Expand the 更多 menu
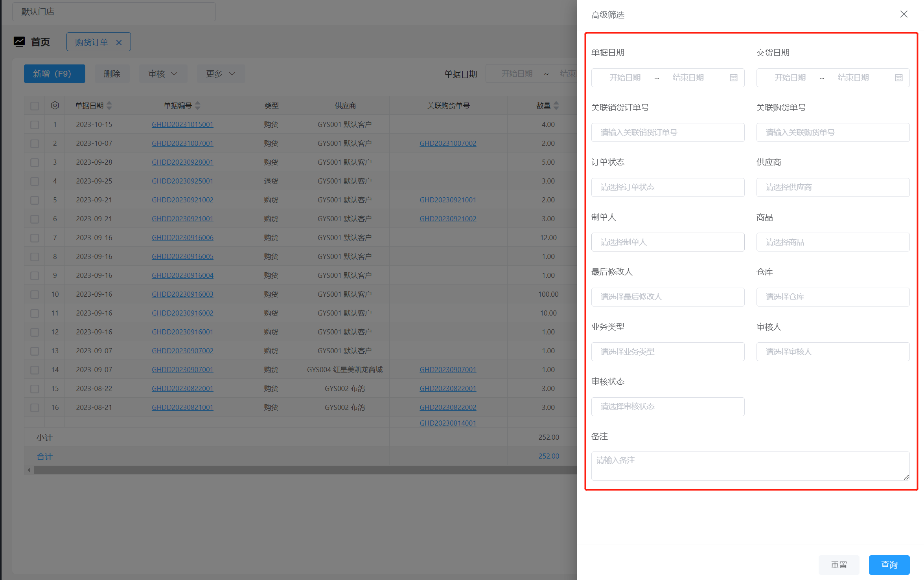This screenshot has height=580, width=924. [221, 74]
